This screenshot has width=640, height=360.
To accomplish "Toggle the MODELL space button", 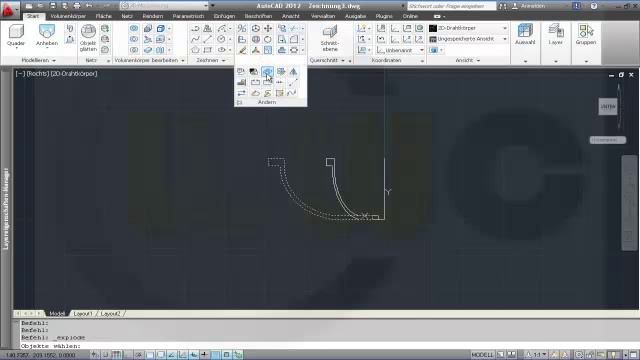I will coord(482,355).
